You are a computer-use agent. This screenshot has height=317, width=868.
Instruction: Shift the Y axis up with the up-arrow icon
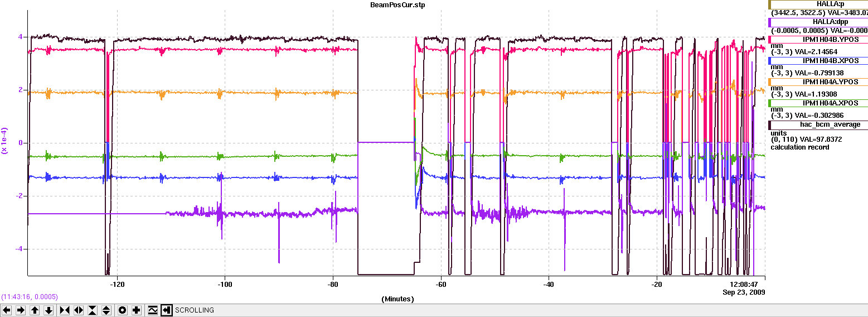point(35,310)
